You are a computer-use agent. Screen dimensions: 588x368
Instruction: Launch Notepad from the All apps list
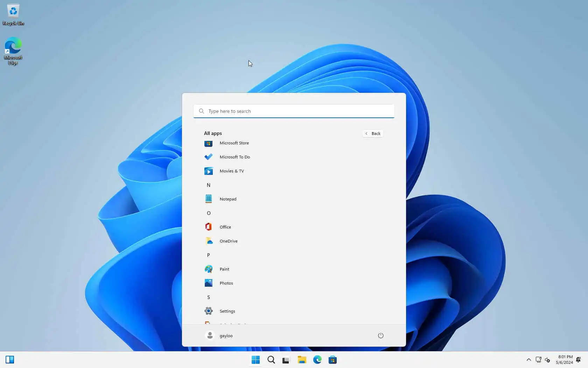[x=293, y=199]
